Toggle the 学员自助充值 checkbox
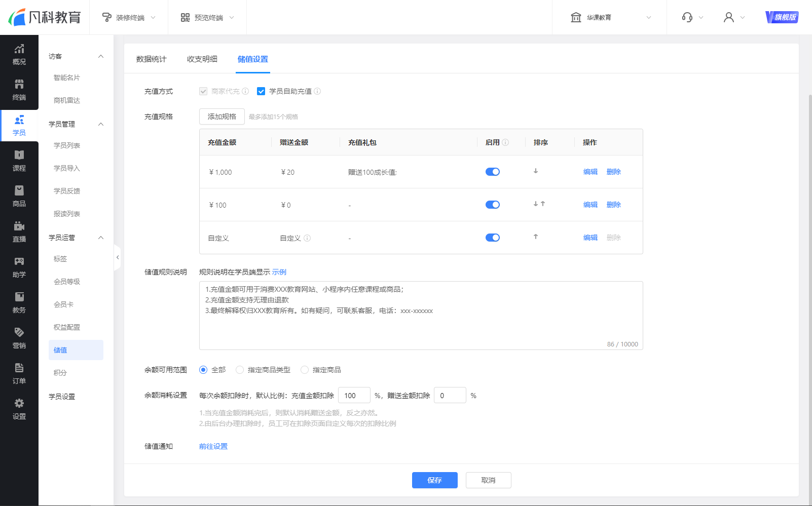Screen dimensions: 812x506 tap(261, 91)
